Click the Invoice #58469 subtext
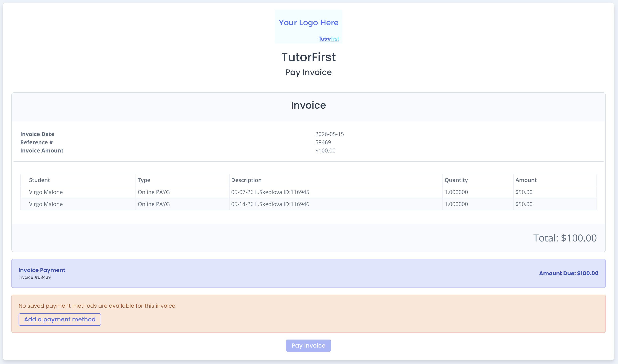Image resolution: width=618 pixels, height=364 pixels. coord(35,277)
